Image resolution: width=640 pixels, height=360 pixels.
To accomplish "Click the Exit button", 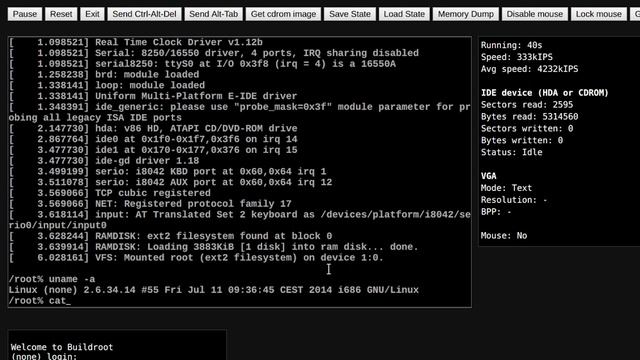I will (92, 14).
